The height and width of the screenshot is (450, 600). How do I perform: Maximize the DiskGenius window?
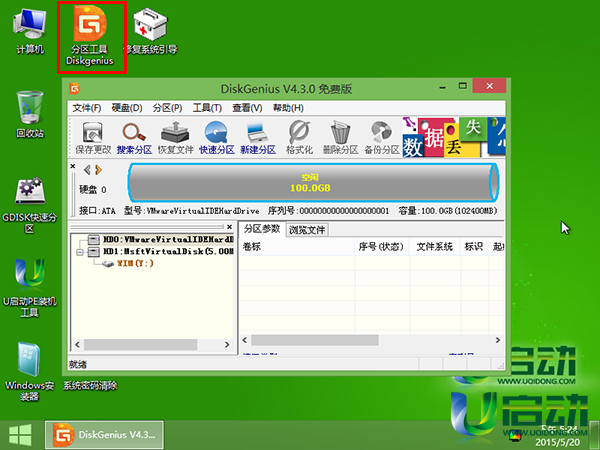pos(463,86)
